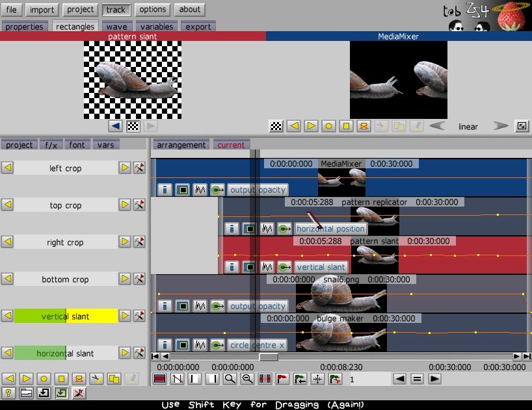Open the options menu

click(153, 10)
